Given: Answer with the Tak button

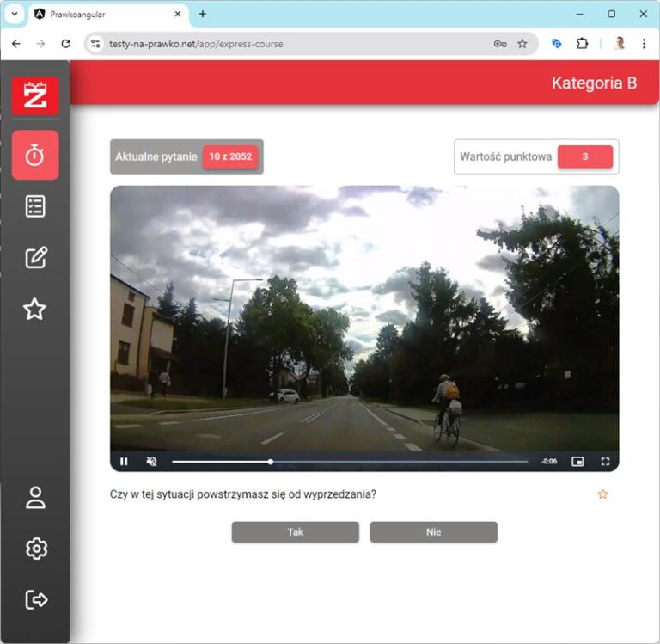Looking at the screenshot, I should click(295, 532).
